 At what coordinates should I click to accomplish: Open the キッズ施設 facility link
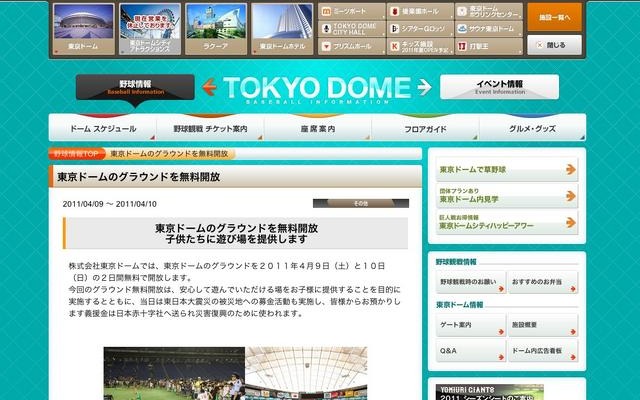coord(420,46)
